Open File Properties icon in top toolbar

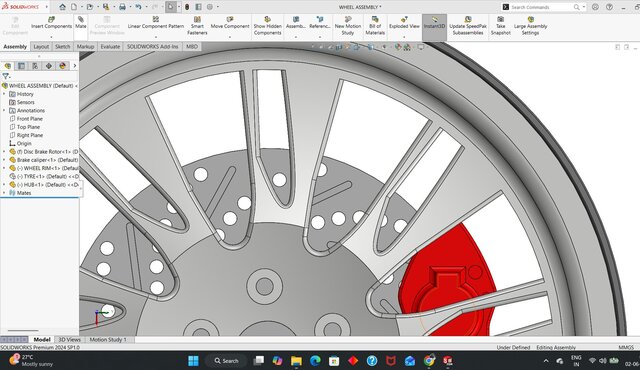[198, 7]
